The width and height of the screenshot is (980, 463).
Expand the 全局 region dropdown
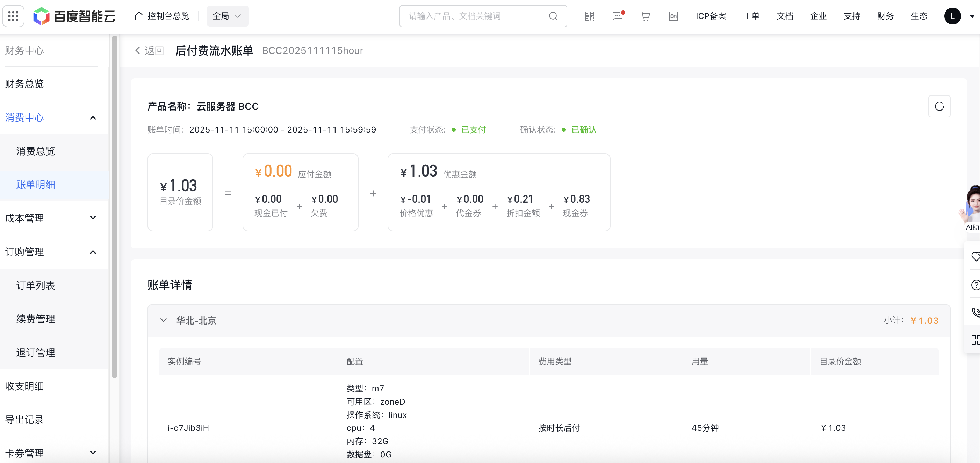[x=228, y=16]
